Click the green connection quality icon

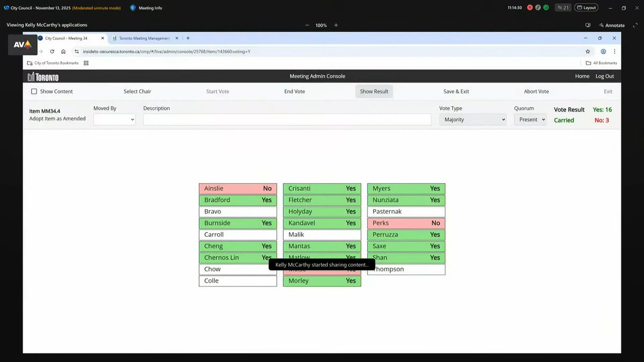coord(546,8)
